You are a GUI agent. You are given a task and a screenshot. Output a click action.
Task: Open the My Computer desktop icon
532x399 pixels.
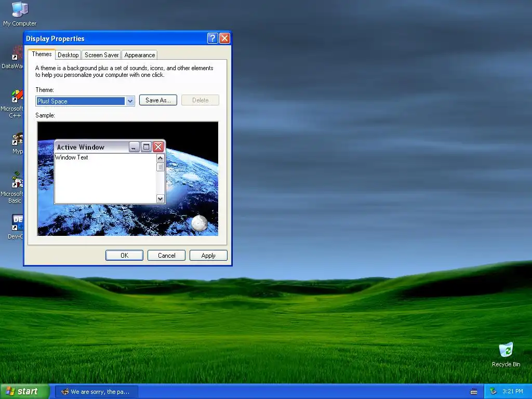coord(20,14)
